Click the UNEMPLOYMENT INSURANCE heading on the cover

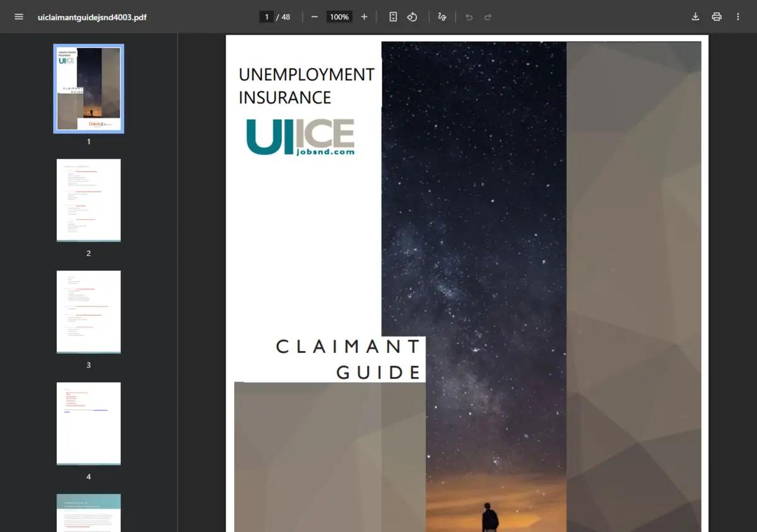(x=307, y=86)
